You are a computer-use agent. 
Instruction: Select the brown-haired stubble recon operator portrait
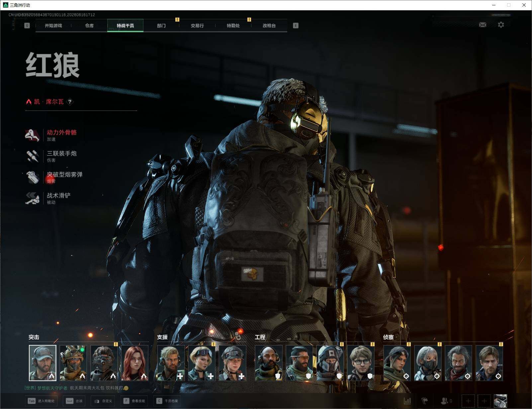click(x=489, y=363)
